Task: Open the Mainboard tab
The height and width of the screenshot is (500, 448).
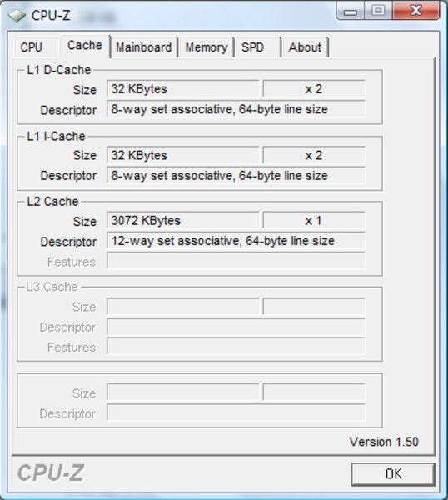Action: click(144, 47)
